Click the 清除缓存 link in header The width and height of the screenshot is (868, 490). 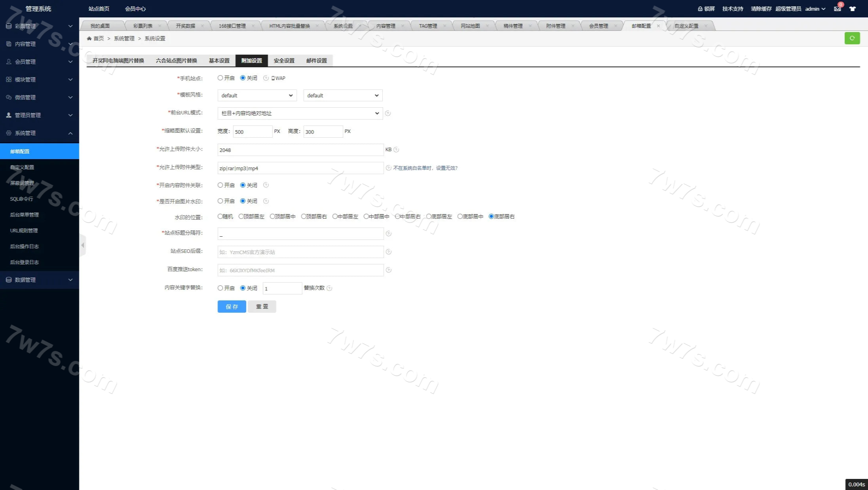pos(761,9)
